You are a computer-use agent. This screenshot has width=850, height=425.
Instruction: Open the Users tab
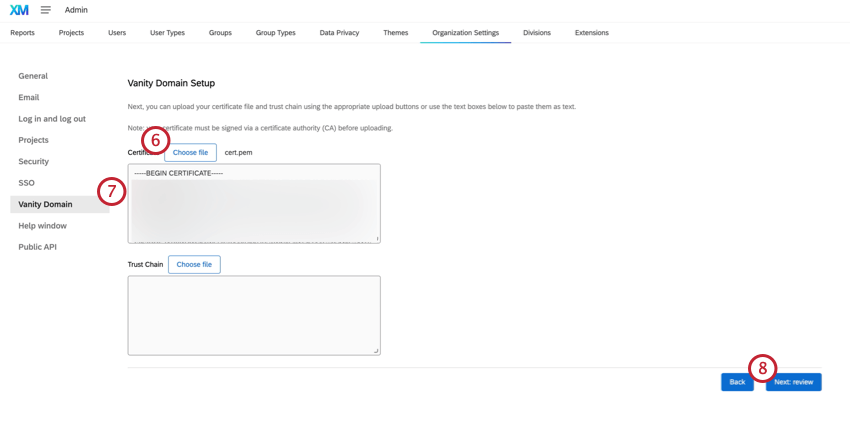(117, 33)
